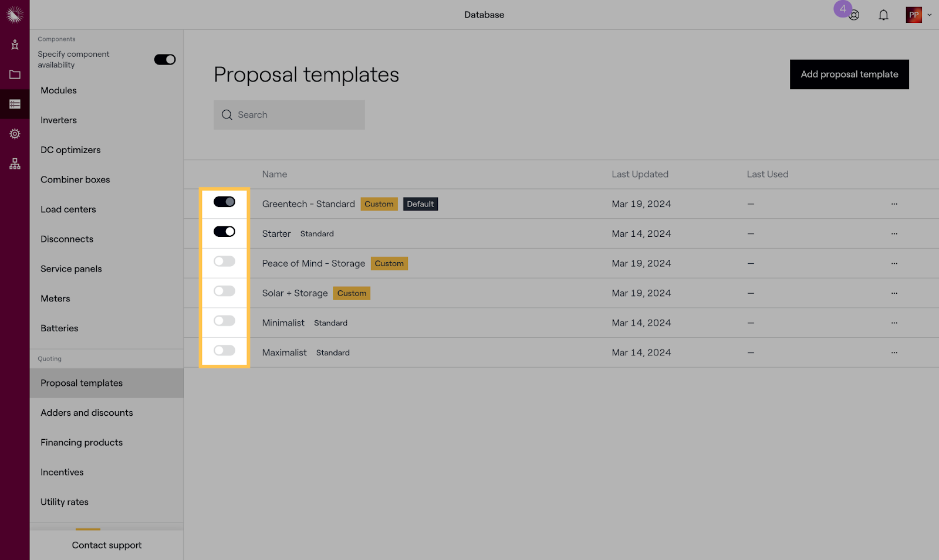Click the organization hierarchy icon
939x560 pixels.
coord(15,164)
